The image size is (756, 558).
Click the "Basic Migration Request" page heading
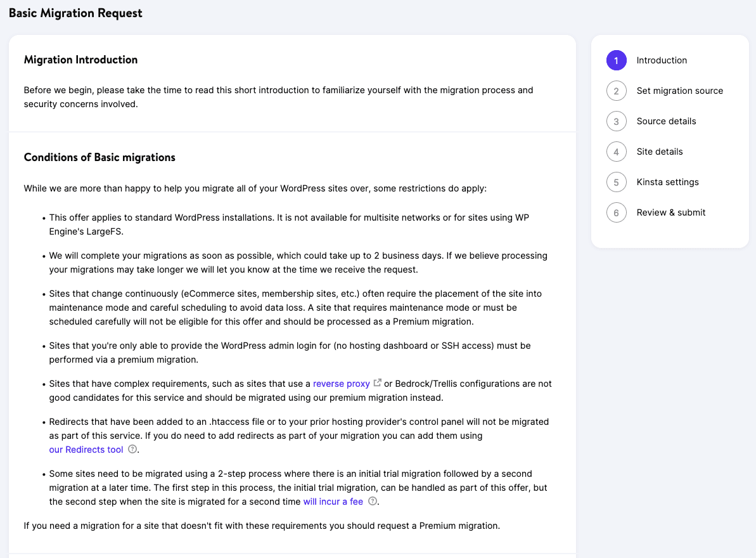(x=76, y=13)
